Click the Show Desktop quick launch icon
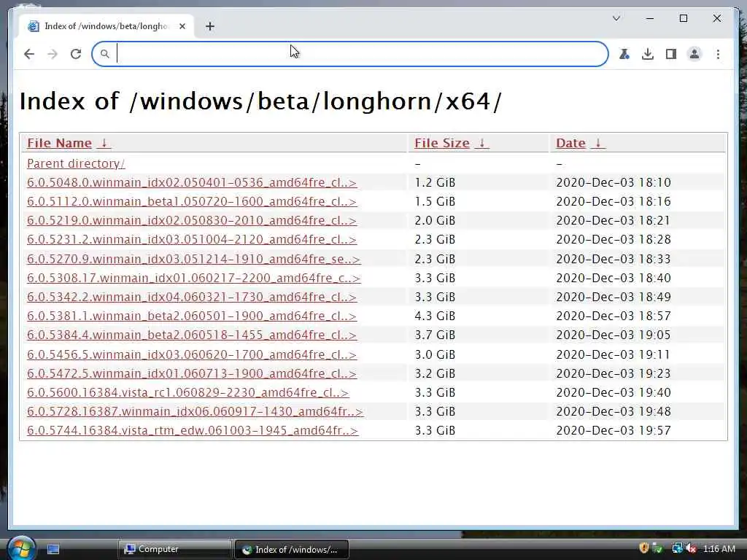The image size is (747, 560). [x=53, y=550]
